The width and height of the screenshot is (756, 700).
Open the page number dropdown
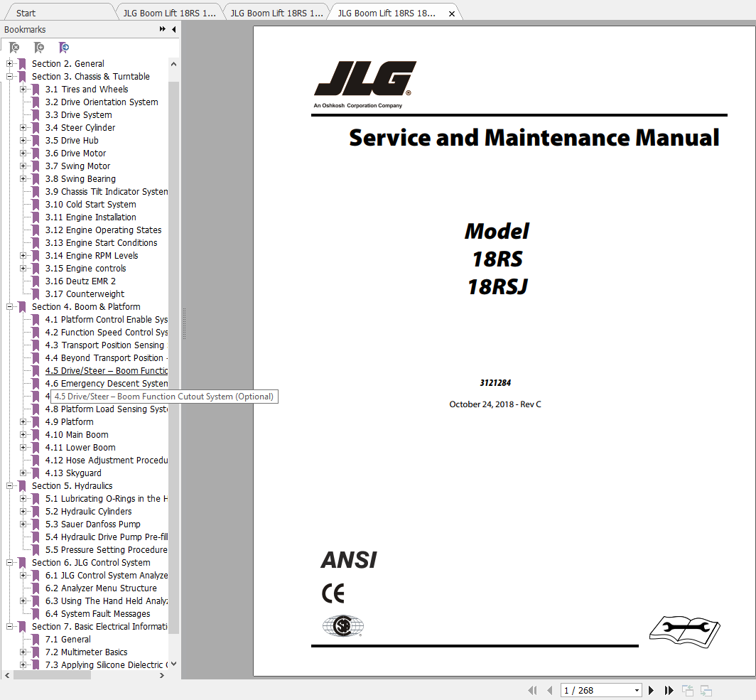point(637,690)
